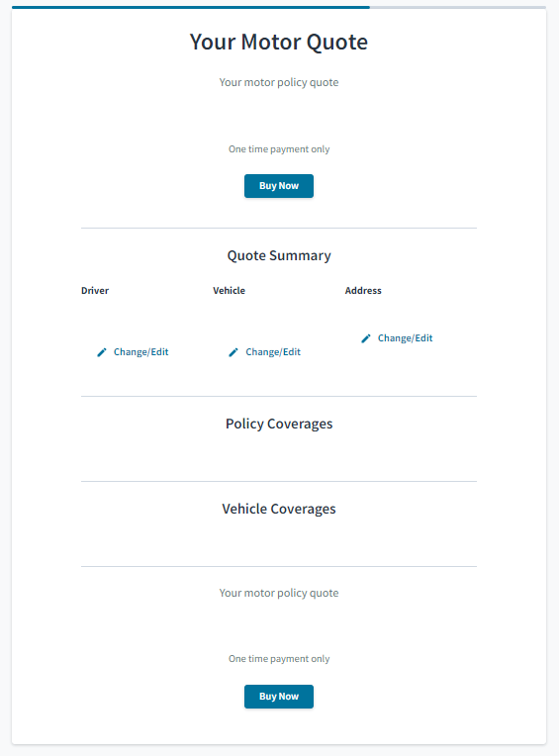
Task: Open the Address Change/Edit link
Action: (x=406, y=338)
